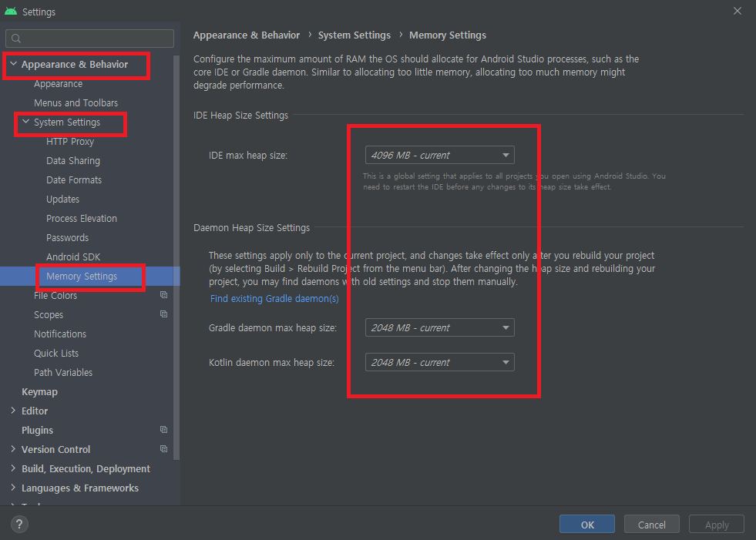Expand Languages & Frameworks section
The image size is (756, 540).
pyautogui.click(x=13, y=488)
